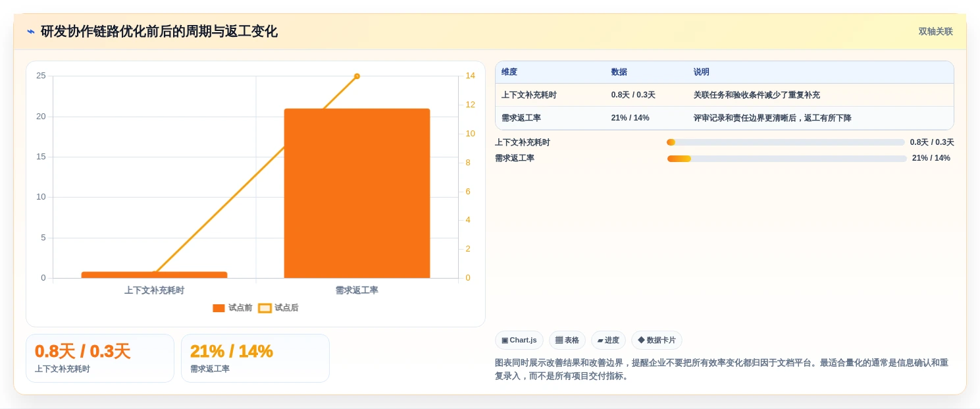Click the 数据 column header

[619, 72]
